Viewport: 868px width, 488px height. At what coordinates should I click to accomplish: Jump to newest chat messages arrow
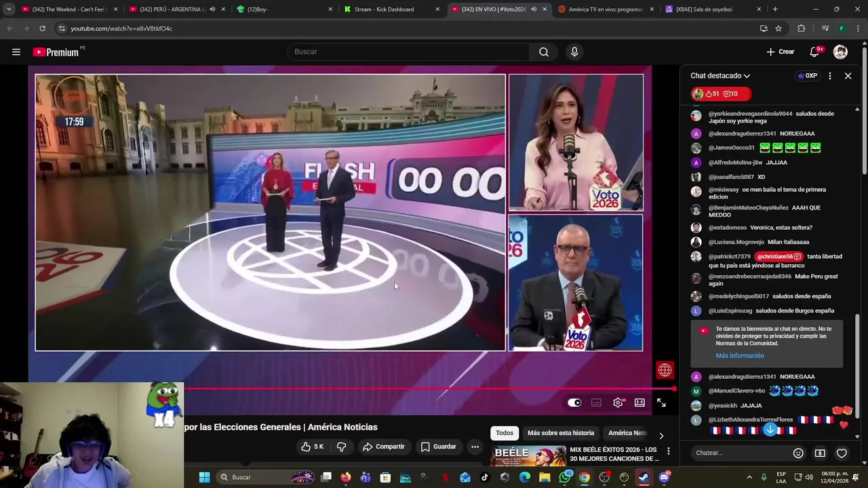tap(770, 430)
